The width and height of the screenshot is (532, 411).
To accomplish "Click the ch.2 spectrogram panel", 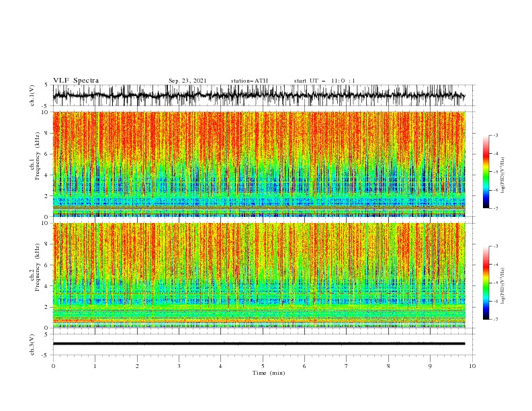I will (x=259, y=275).
